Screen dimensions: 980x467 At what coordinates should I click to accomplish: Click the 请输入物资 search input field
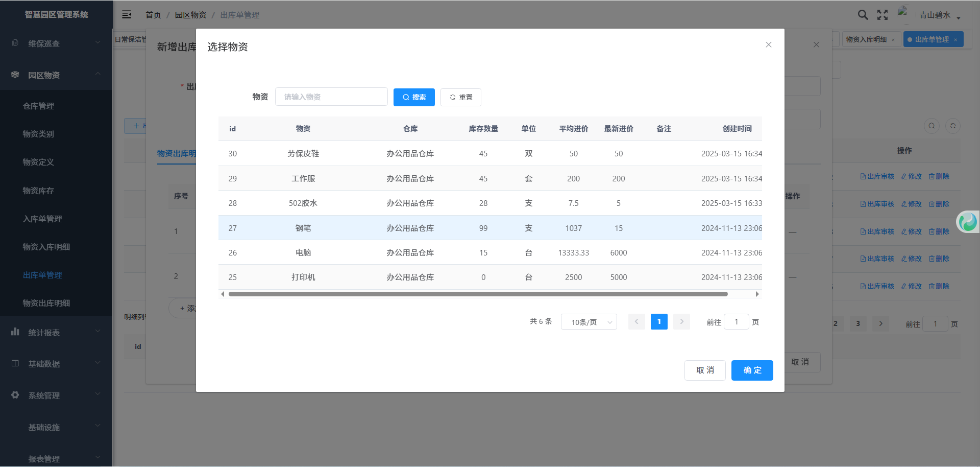point(331,97)
